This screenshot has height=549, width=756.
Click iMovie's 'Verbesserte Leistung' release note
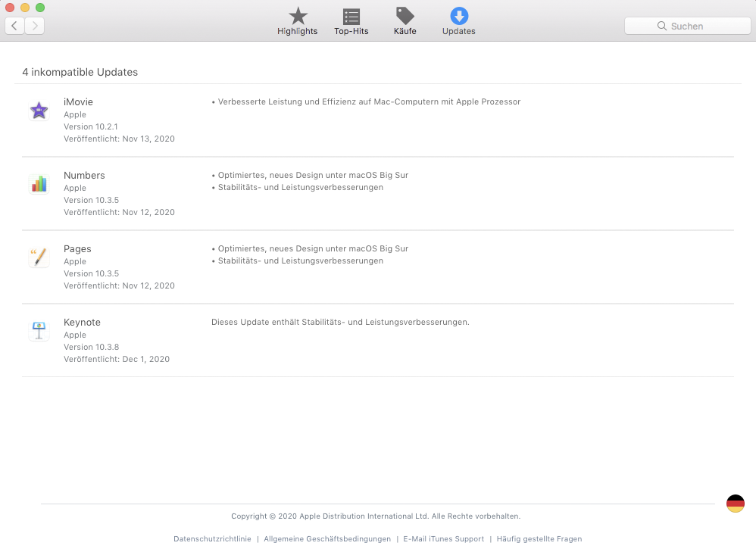(367, 101)
